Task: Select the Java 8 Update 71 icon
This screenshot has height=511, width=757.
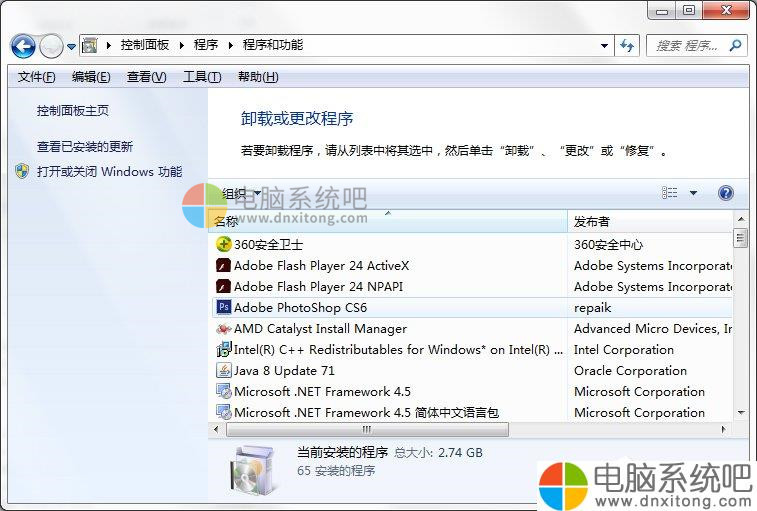Action: 224,370
